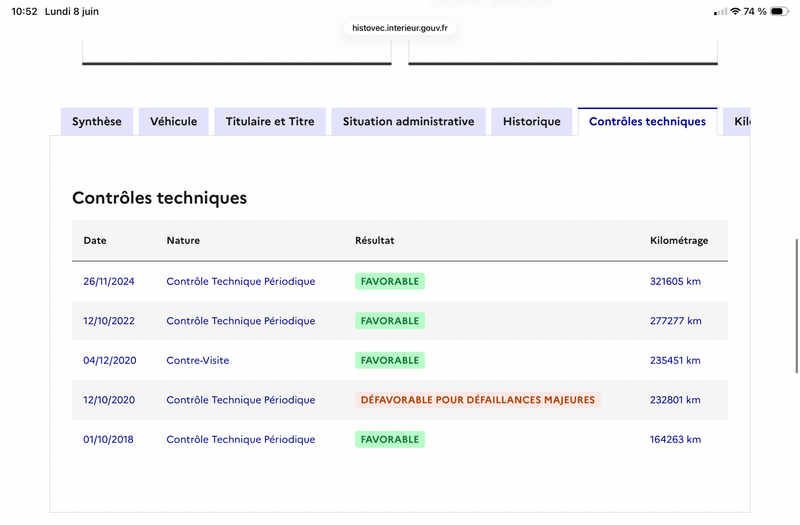Image resolution: width=800 pixels, height=525 pixels.
Task: Click the vertical scrollbar on right edge
Action: [796, 306]
